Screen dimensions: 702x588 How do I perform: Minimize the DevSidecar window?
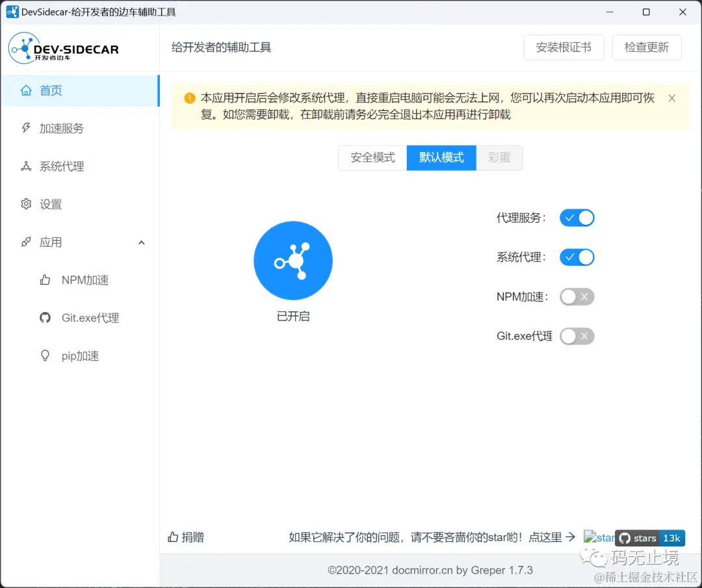(x=609, y=12)
